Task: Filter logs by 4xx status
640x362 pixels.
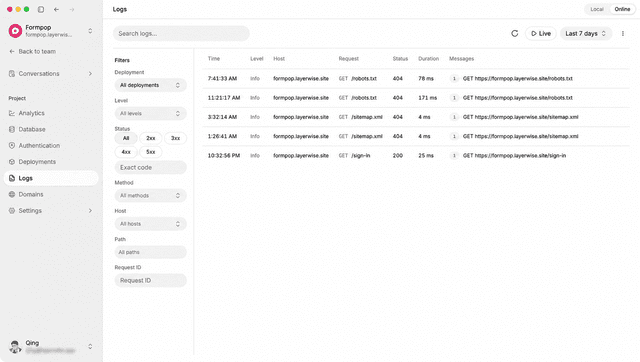Action: 126,152
